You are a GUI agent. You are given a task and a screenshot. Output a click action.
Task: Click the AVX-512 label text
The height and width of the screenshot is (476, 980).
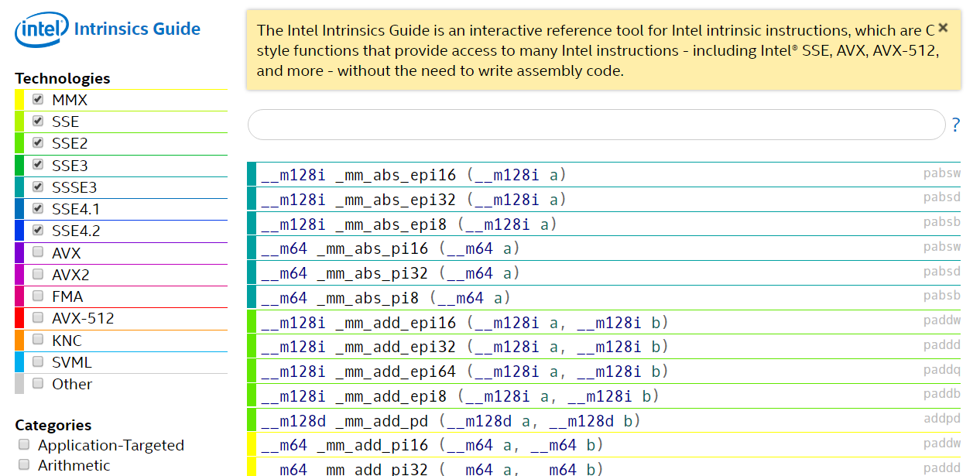pyautogui.click(x=83, y=318)
